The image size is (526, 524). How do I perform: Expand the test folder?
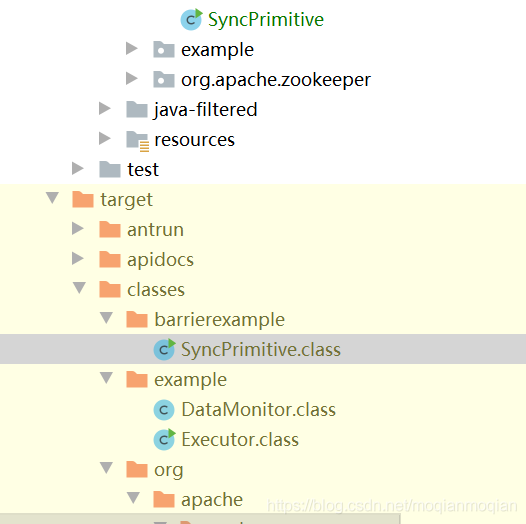click(x=78, y=168)
